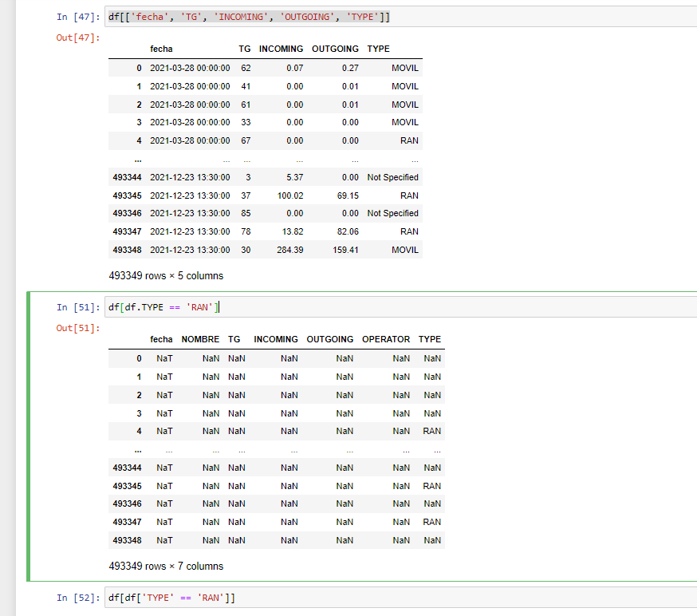Click INCOMING value 100.02 in row 493345
The width and height of the screenshot is (697, 616).
(290, 195)
